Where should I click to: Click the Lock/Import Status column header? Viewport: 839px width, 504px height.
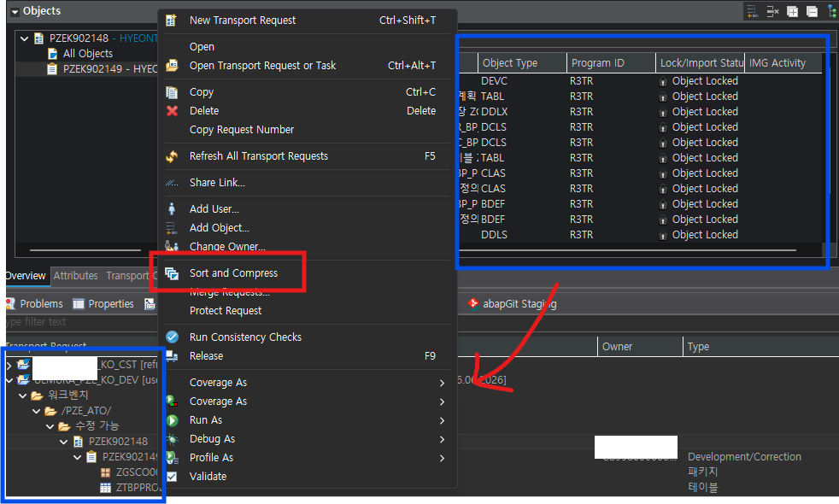[700, 63]
